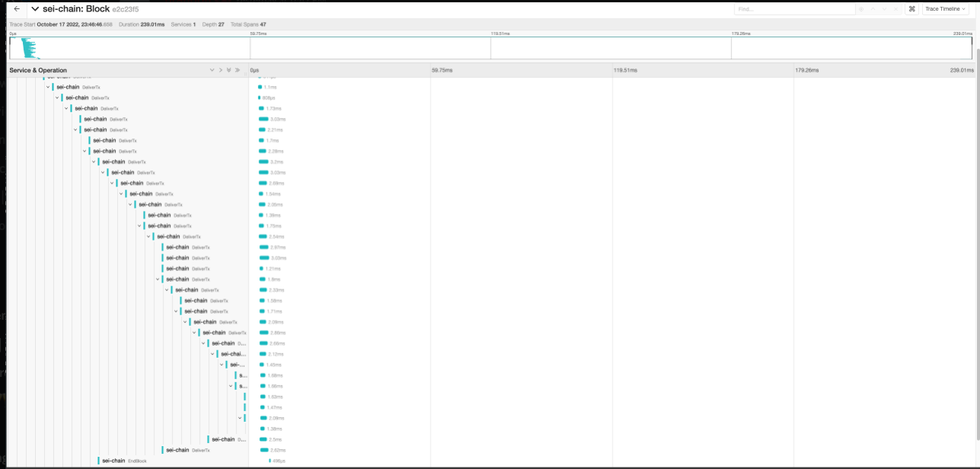Click the 'Total Spans 47' summary text
This screenshot has height=469, width=980.
pyautogui.click(x=248, y=24)
